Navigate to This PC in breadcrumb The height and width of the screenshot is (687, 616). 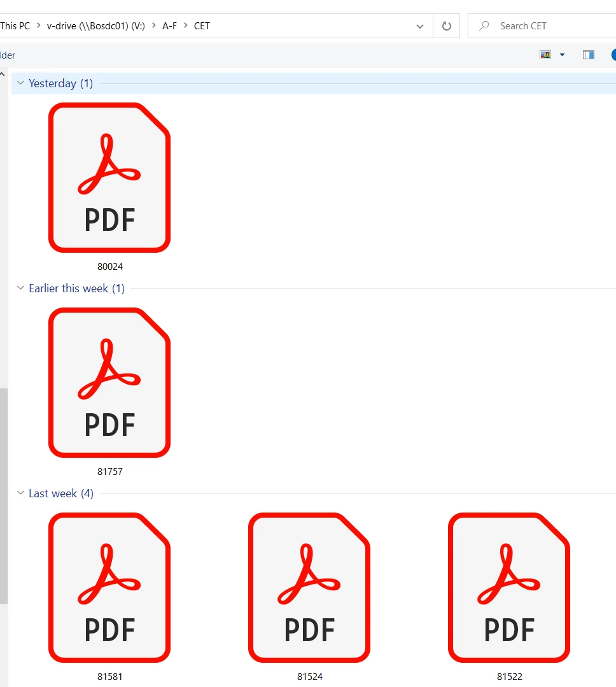(x=15, y=26)
